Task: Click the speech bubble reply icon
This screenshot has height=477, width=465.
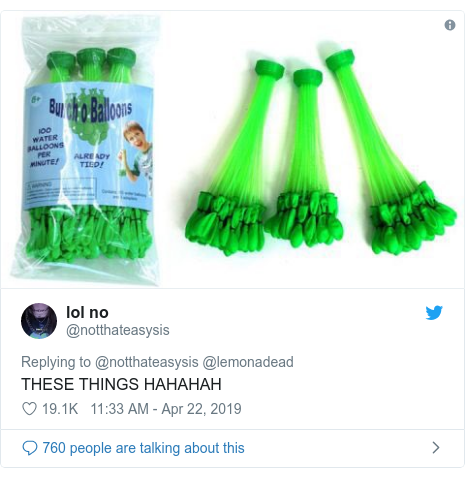Action: pyautogui.click(x=30, y=448)
